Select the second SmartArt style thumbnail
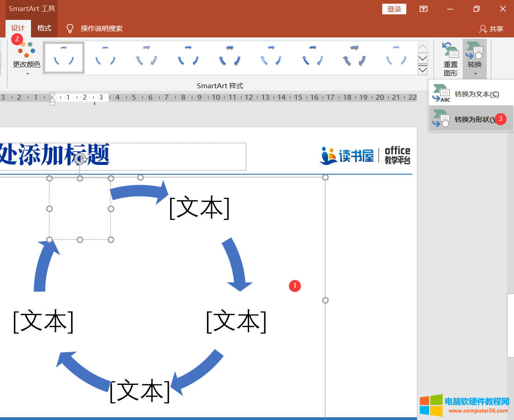This screenshot has width=514, height=420. (x=105, y=57)
